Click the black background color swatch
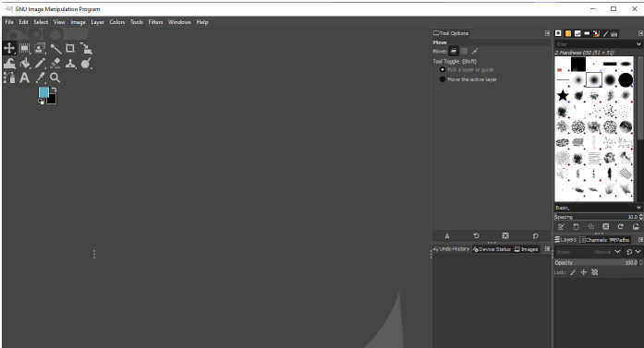This screenshot has height=348, width=644. pyautogui.click(x=52, y=100)
